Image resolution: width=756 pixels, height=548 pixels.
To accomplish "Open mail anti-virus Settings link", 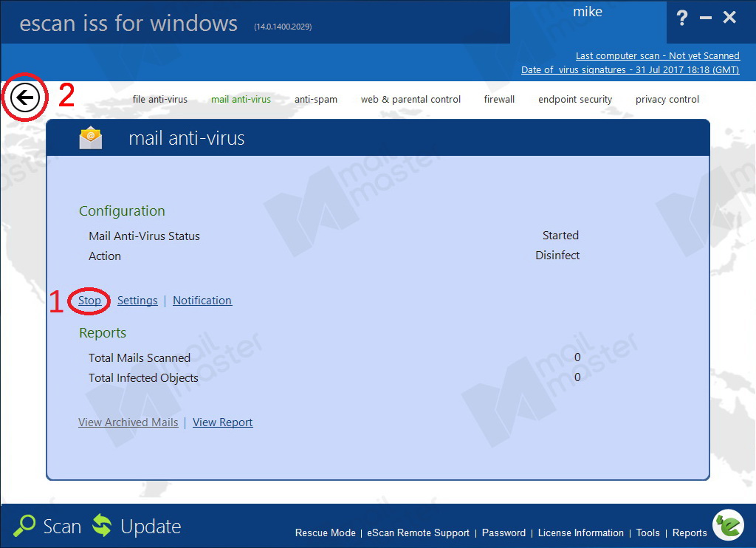I will tap(137, 301).
